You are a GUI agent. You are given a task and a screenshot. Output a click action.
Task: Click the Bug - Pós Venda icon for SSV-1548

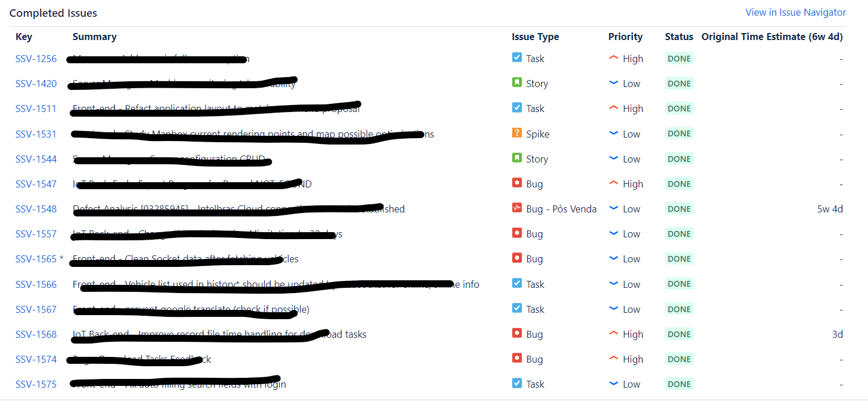tap(517, 208)
